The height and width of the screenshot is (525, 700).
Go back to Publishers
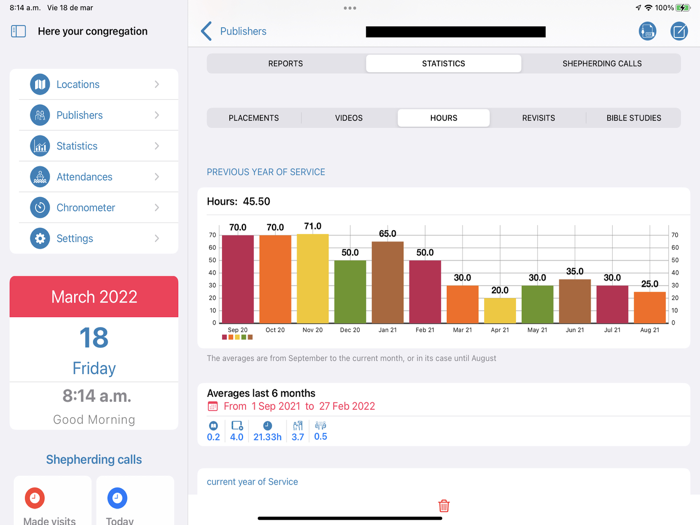tap(233, 31)
